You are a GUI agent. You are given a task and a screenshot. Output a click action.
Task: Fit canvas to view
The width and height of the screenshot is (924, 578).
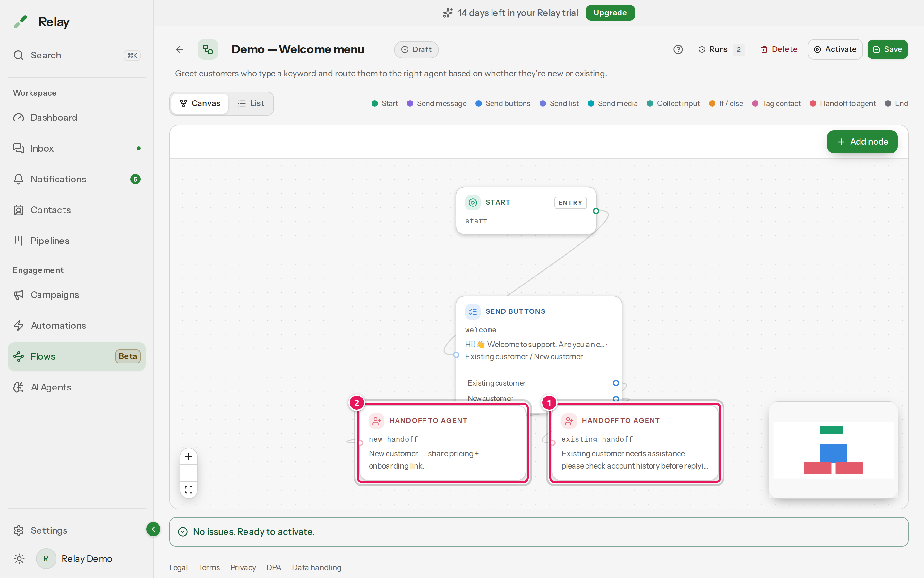point(189,490)
